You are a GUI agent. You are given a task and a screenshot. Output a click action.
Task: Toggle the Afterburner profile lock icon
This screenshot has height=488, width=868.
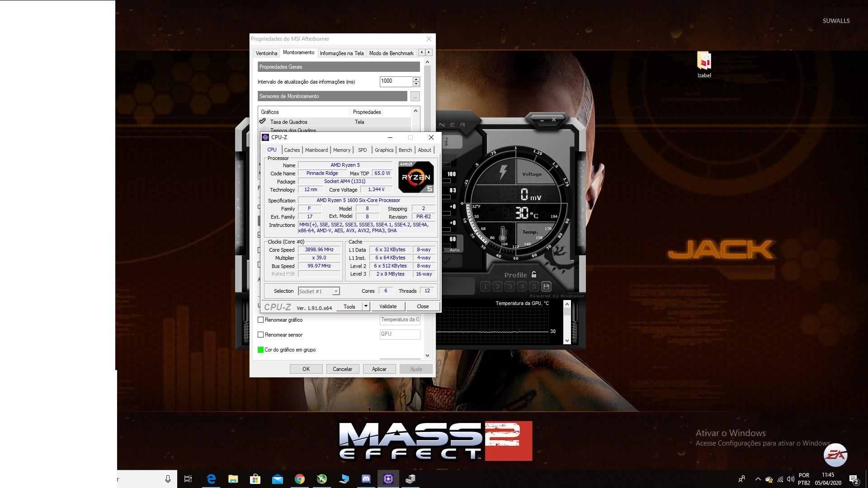pyautogui.click(x=534, y=274)
